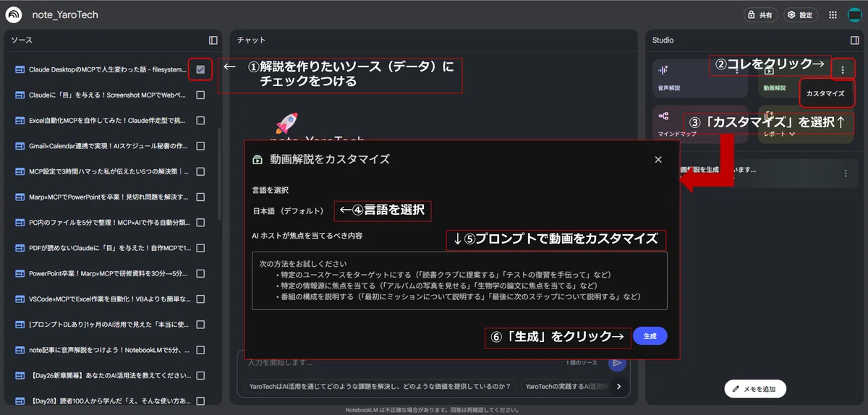Click the Marp×MCPでPowerPoint source icon
The width and height of the screenshot is (868, 415).
pyautogui.click(x=20, y=197)
